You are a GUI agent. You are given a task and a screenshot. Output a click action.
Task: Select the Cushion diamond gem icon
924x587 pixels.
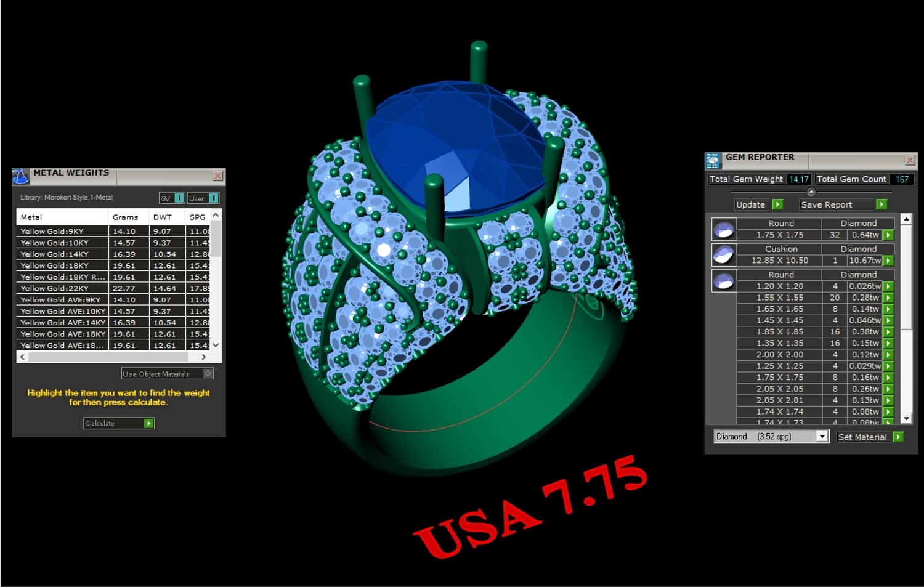tap(724, 255)
